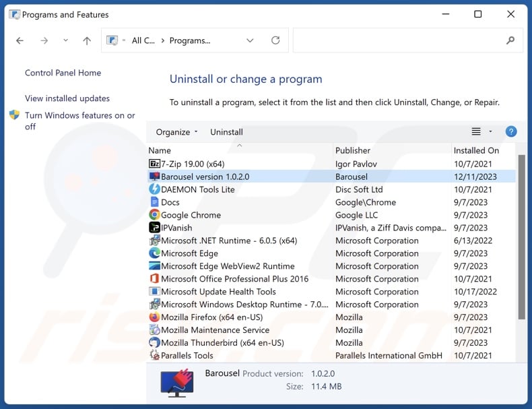Click the Google\Chrome publisher cell
This screenshot has width=532, height=409.
point(366,203)
